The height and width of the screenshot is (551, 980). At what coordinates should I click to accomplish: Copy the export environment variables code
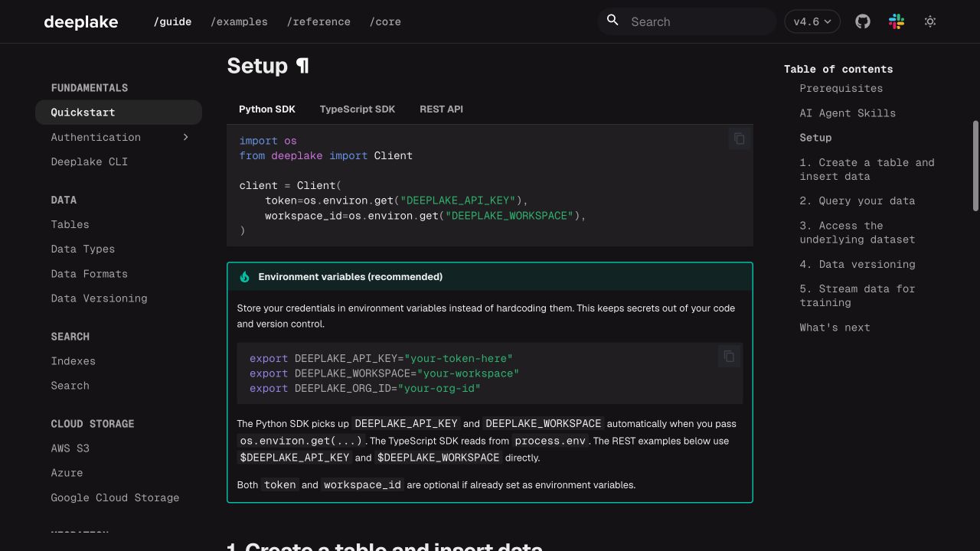click(x=729, y=356)
